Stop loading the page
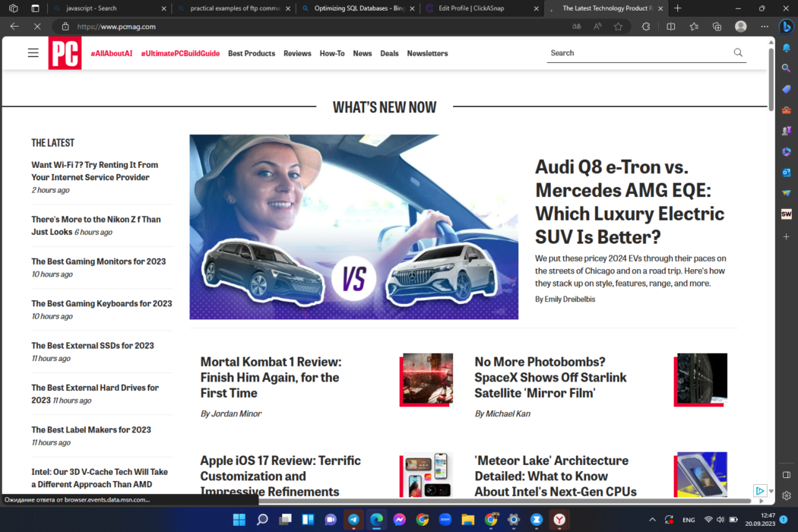Image resolution: width=798 pixels, height=532 pixels. point(37,27)
